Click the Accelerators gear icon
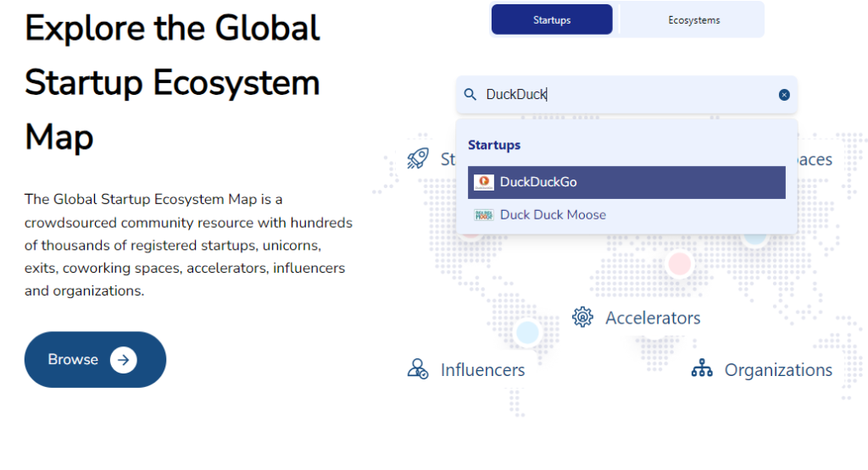 (582, 318)
